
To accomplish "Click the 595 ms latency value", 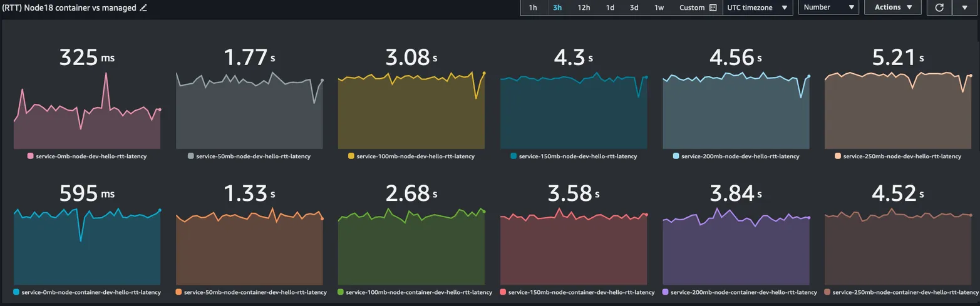I will 87,194.
